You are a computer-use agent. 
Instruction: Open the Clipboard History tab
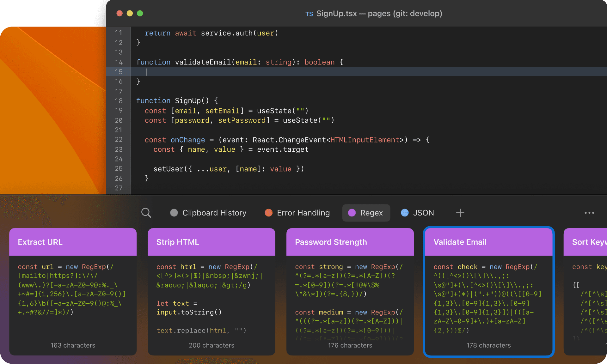(x=214, y=213)
